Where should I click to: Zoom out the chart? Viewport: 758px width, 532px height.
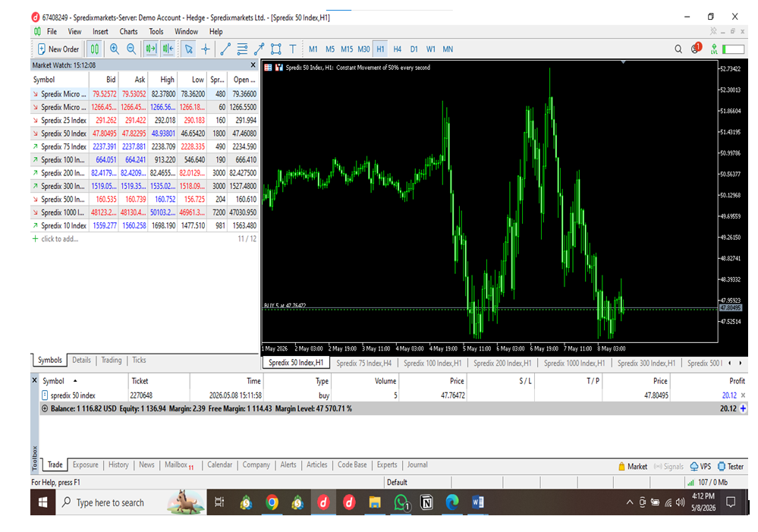[x=131, y=49]
